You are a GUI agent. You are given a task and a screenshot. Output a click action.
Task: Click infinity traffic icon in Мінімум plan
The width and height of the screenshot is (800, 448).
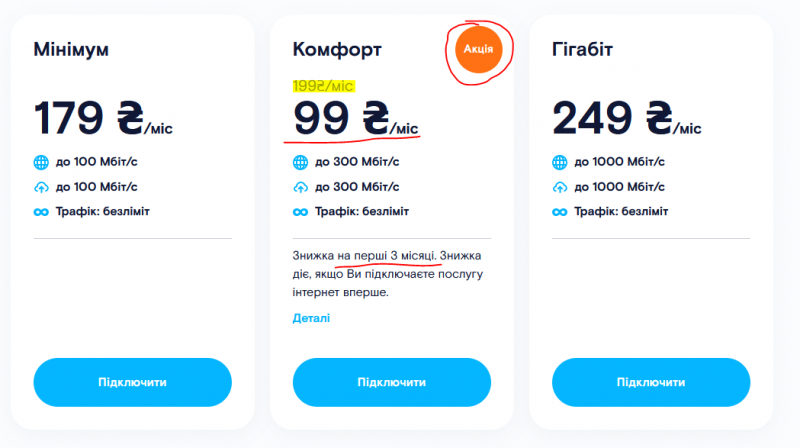coord(41,211)
